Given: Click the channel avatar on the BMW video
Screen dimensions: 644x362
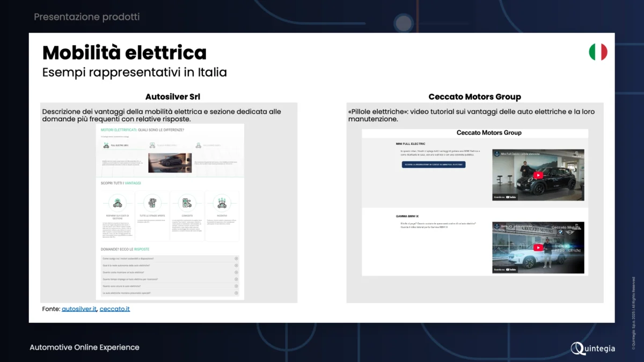Looking at the screenshot, I should tap(497, 226).
